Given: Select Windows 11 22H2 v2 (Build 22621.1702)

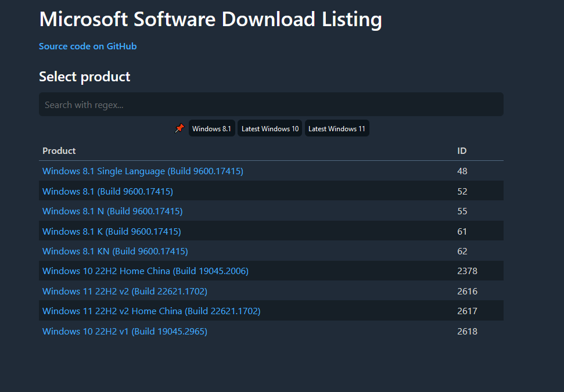Looking at the screenshot, I should 125,291.
